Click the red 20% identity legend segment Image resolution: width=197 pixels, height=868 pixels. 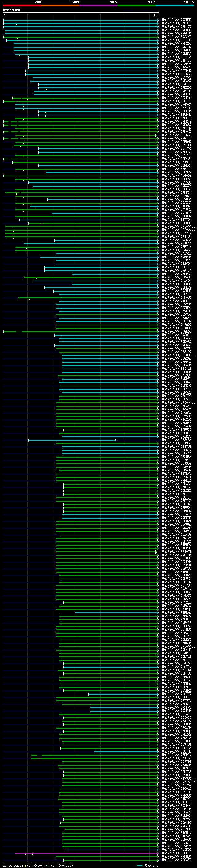[22, 6]
